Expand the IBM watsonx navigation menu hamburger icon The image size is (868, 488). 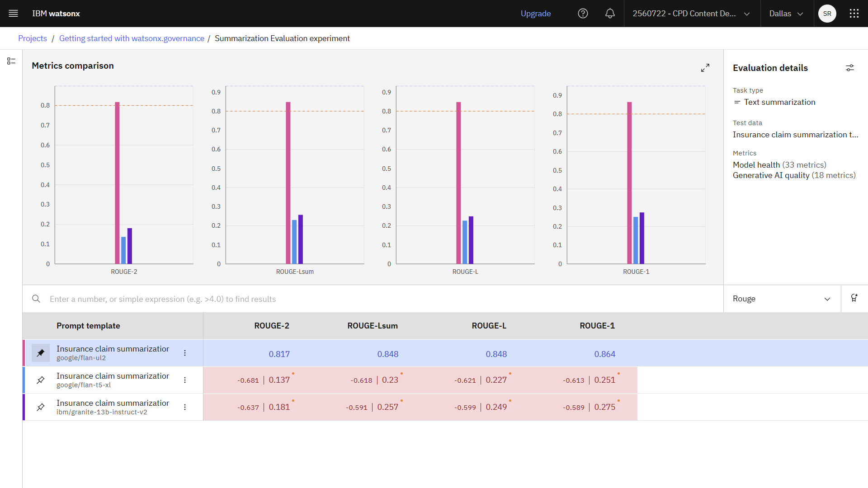pyautogui.click(x=13, y=13)
